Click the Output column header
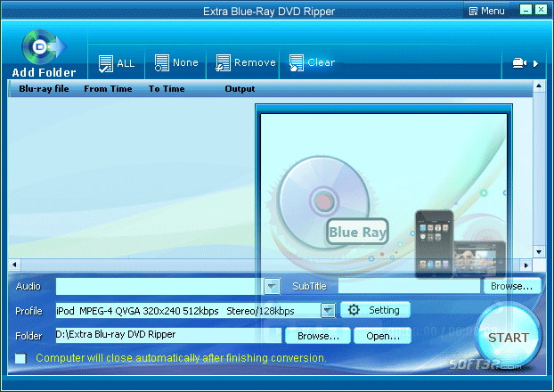Viewport: 554px width, 392px height. tap(240, 89)
